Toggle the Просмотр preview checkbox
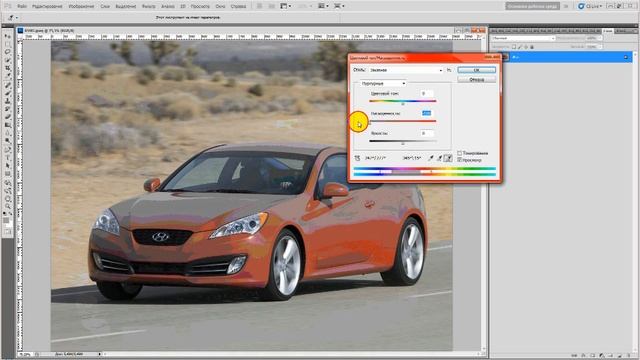 (x=460, y=160)
